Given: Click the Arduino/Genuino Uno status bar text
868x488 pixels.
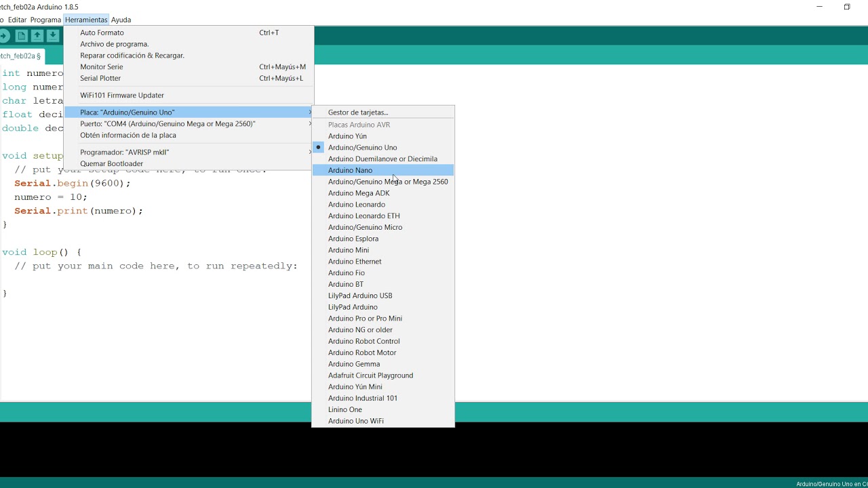Looking at the screenshot, I should tap(831, 484).
